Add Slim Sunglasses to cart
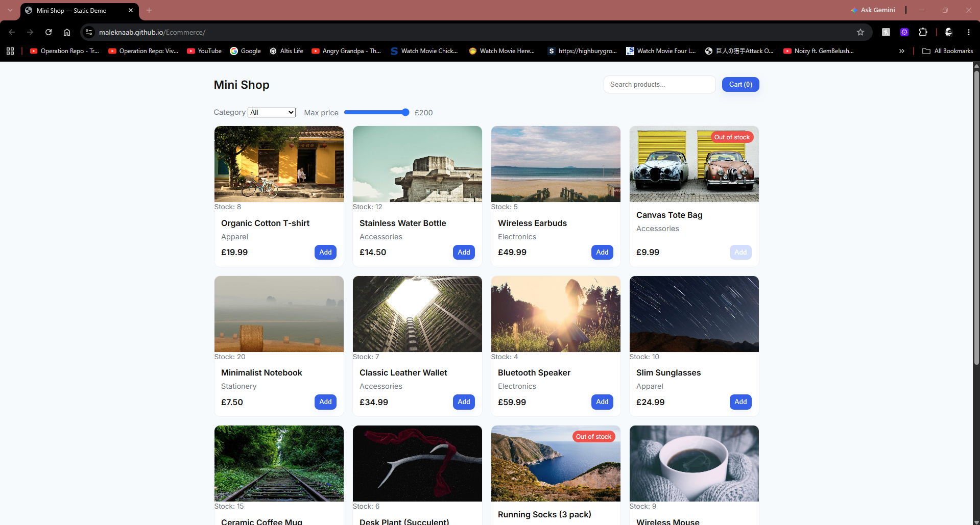Viewport: 980px width, 525px height. click(x=740, y=402)
